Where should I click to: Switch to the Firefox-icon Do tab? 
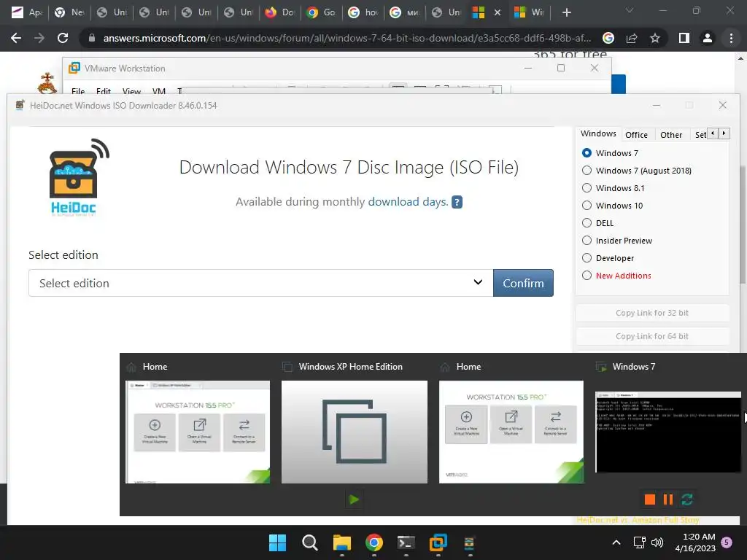(x=281, y=12)
